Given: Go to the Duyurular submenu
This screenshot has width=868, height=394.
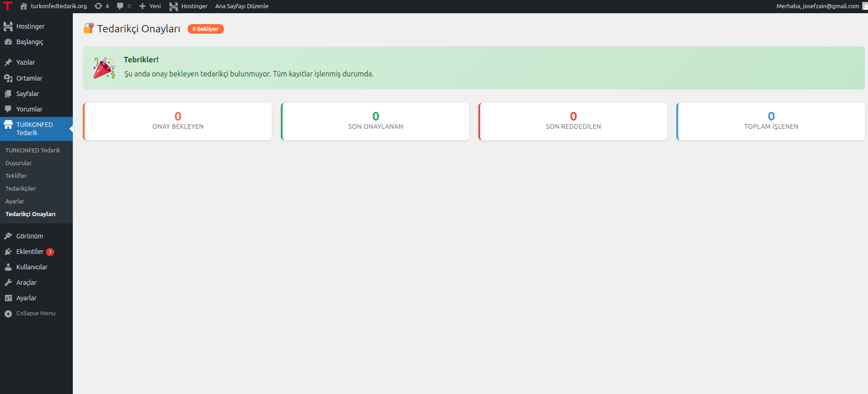Looking at the screenshot, I should [19, 163].
